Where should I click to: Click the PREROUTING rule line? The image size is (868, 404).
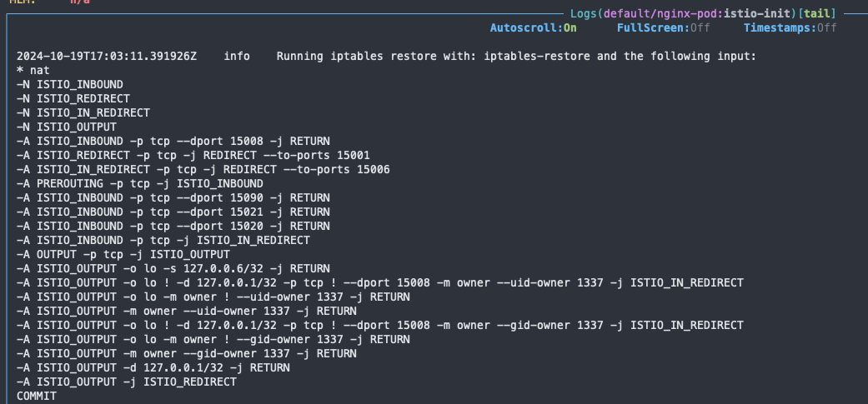(140, 183)
